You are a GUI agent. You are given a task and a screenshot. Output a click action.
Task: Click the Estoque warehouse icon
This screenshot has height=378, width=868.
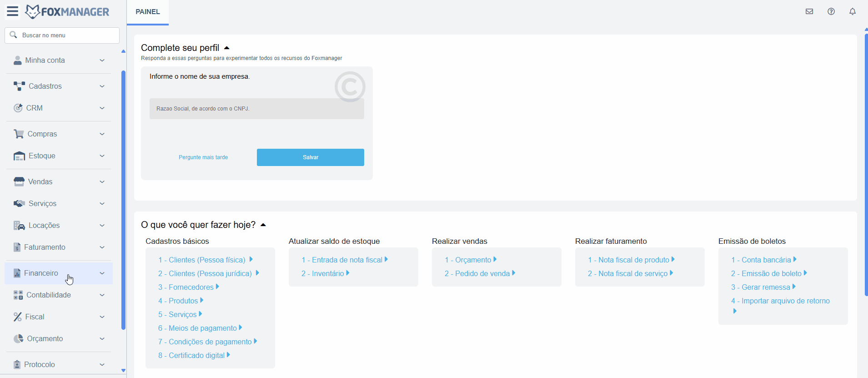coord(19,156)
